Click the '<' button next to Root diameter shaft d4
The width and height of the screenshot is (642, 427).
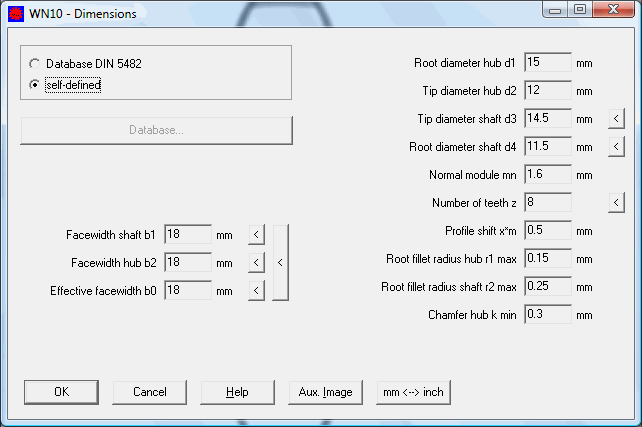coord(617,147)
